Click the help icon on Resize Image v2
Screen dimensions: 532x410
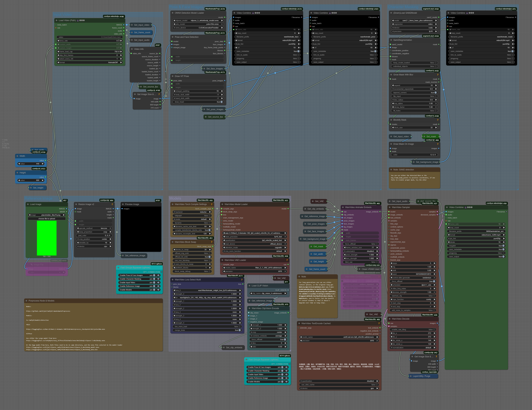(x=112, y=204)
